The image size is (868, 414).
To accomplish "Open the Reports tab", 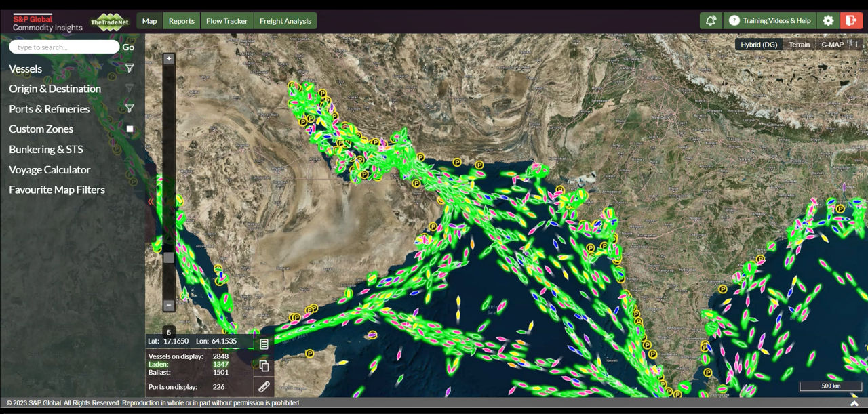I will coord(181,21).
